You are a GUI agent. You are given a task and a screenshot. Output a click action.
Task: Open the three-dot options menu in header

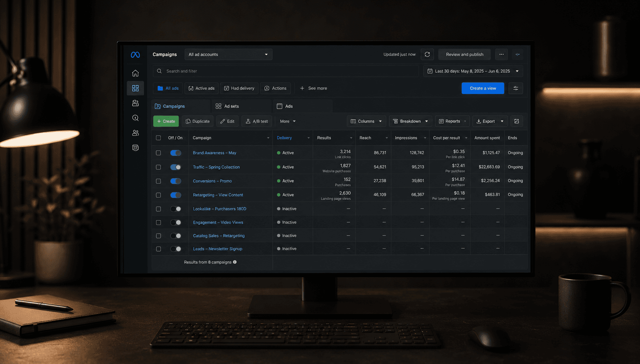coord(501,54)
